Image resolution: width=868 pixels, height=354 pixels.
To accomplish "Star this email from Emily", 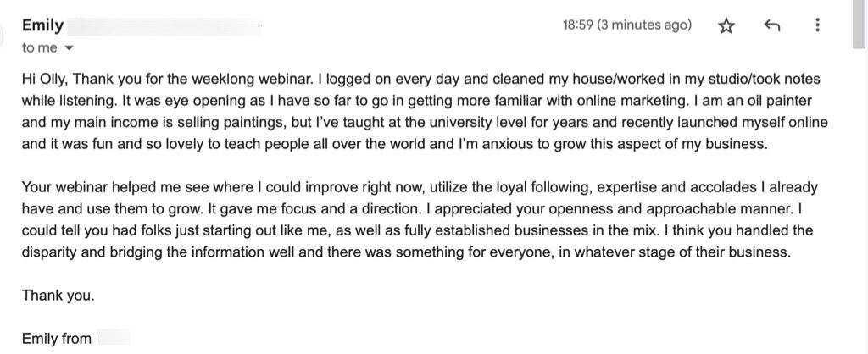I will (x=726, y=25).
